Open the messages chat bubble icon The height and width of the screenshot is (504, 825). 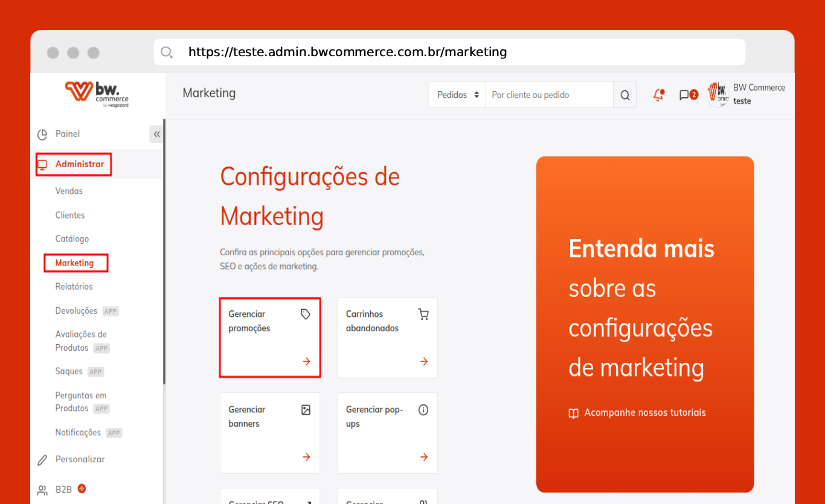coord(684,95)
